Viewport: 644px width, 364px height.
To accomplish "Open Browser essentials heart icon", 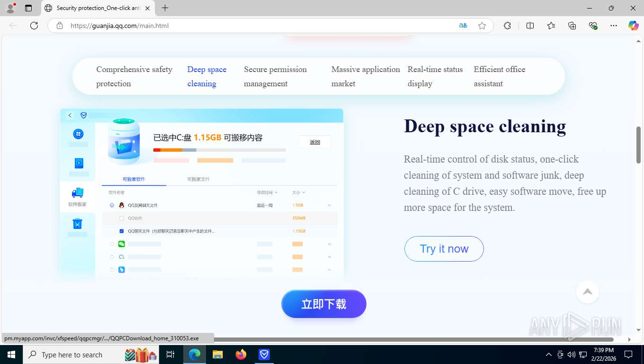I will pos(593,26).
